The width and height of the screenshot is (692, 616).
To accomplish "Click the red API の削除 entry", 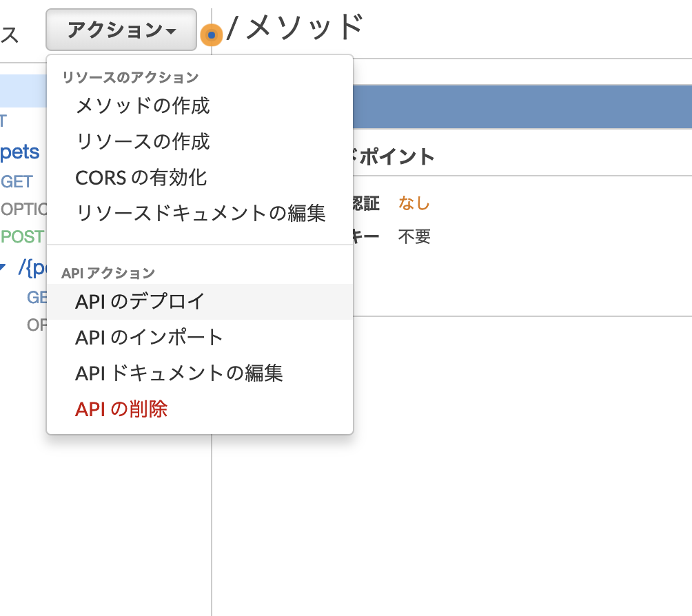I will point(121,409).
